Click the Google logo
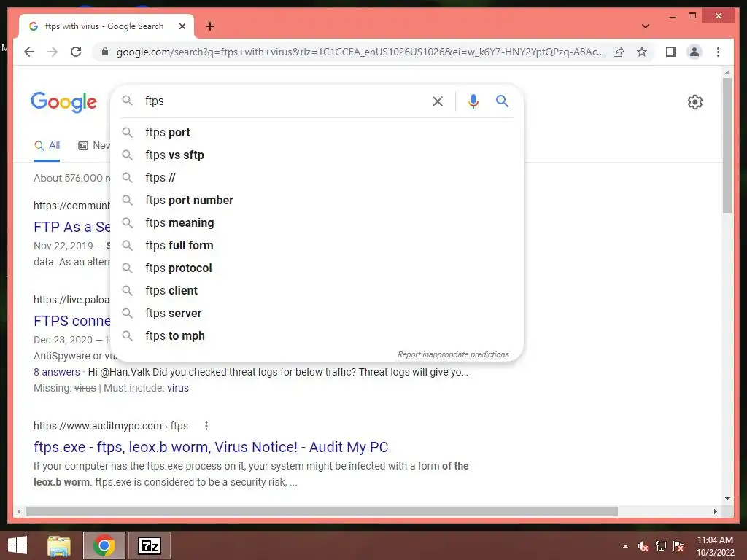Image resolution: width=747 pixels, height=560 pixels. coord(64,102)
